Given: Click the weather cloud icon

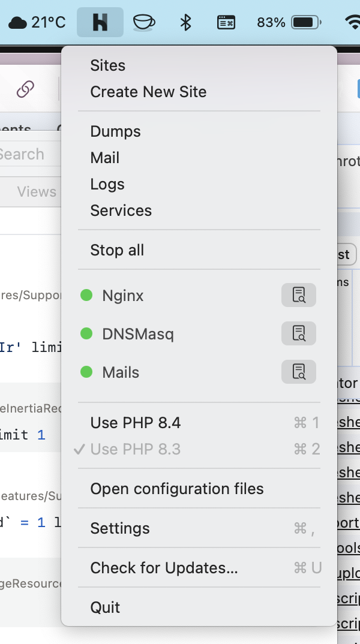Looking at the screenshot, I should point(18,23).
